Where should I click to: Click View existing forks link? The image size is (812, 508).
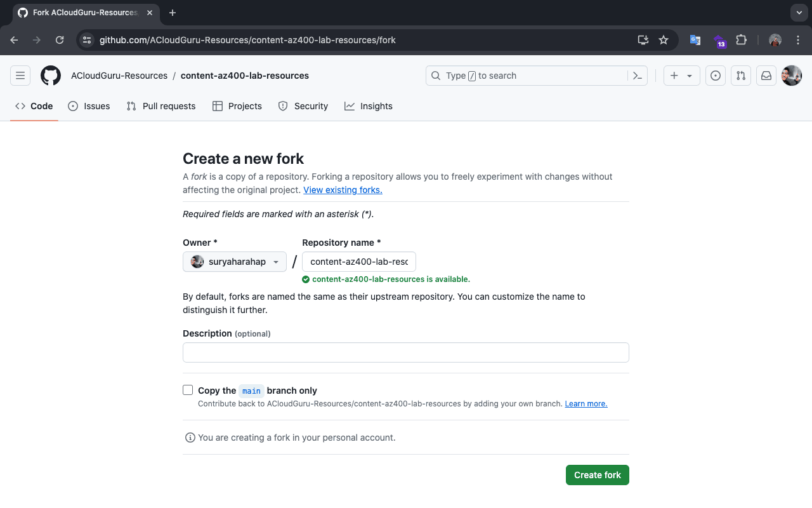pyautogui.click(x=343, y=190)
